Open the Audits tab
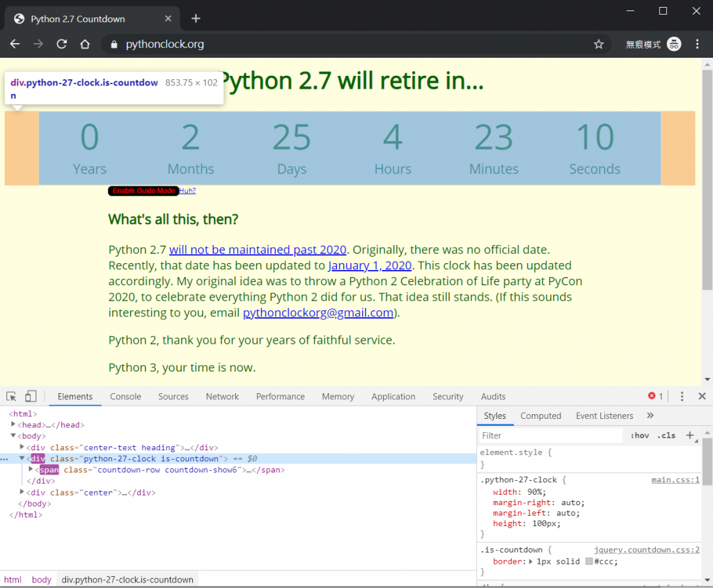Screen dimensions: 713x588 493,396
